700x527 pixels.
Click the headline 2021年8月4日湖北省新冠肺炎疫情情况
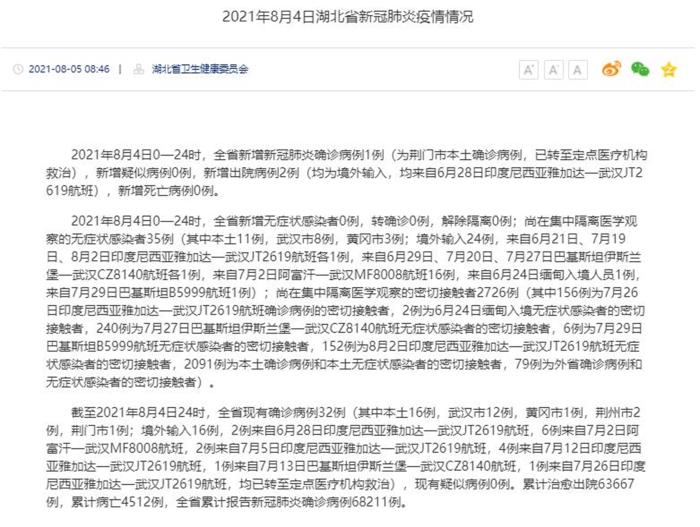pyautogui.click(x=348, y=18)
